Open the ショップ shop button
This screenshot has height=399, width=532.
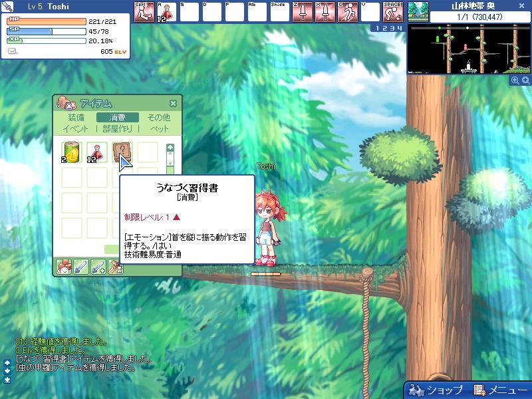(x=436, y=390)
